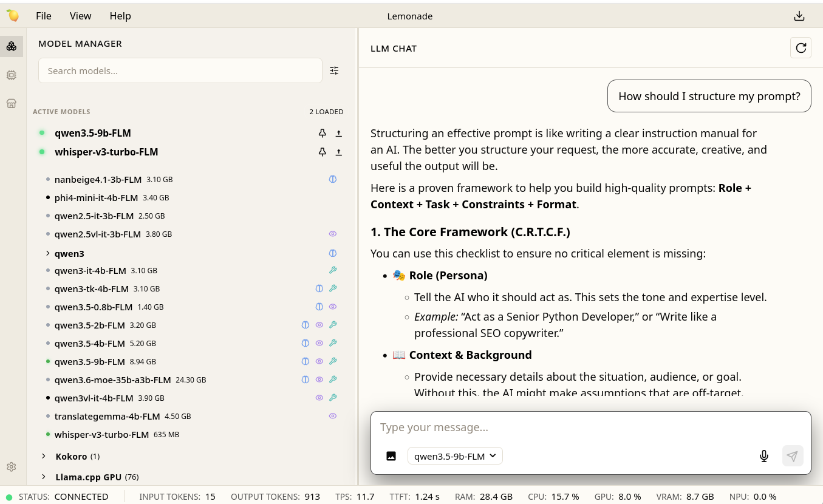The height and width of the screenshot is (504, 823).
Task: Focus the Search models field
Action: pos(180,70)
